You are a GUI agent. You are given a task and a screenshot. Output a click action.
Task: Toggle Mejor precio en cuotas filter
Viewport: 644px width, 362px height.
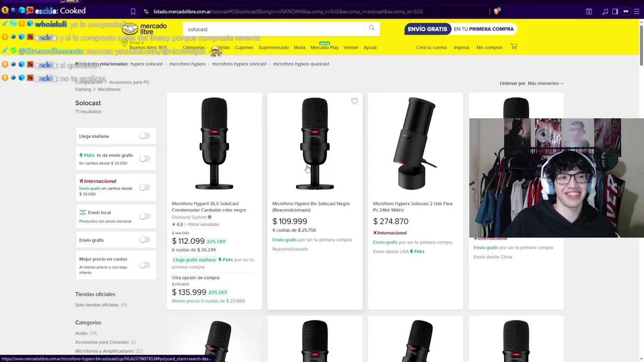(x=144, y=265)
